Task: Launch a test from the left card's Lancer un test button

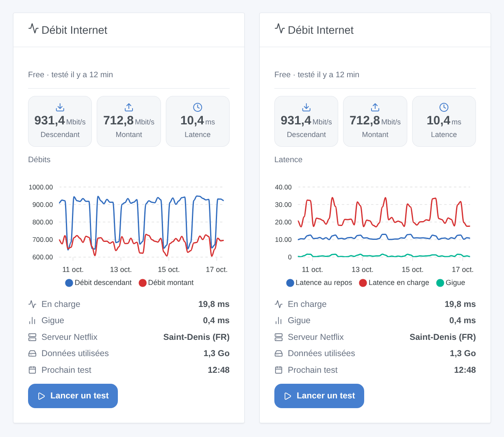Action: point(73,396)
